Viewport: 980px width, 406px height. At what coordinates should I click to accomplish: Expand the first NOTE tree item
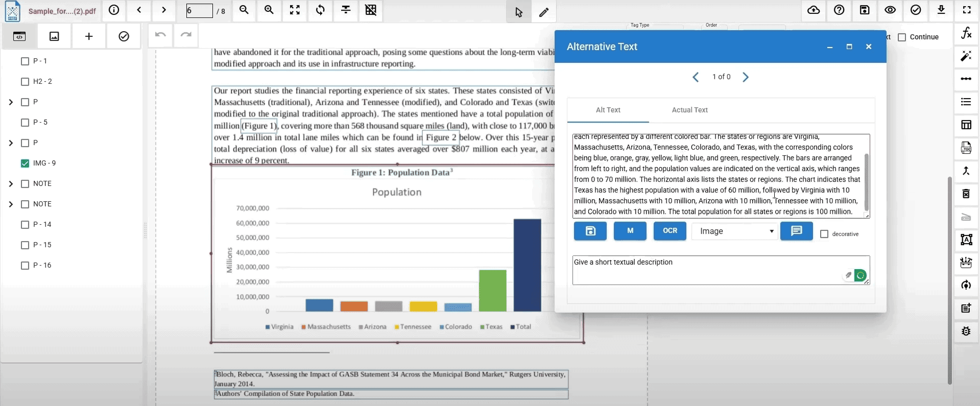pos(11,184)
